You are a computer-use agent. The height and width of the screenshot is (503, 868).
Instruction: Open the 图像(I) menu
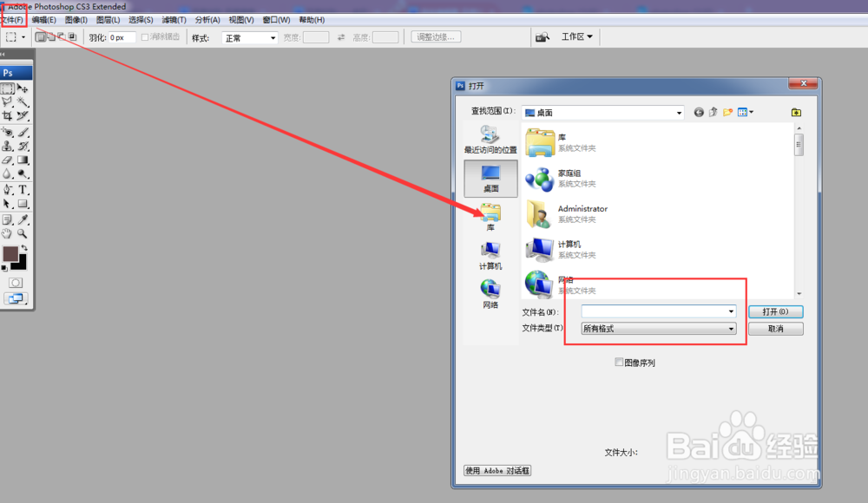pyautogui.click(x=76, y=20)
